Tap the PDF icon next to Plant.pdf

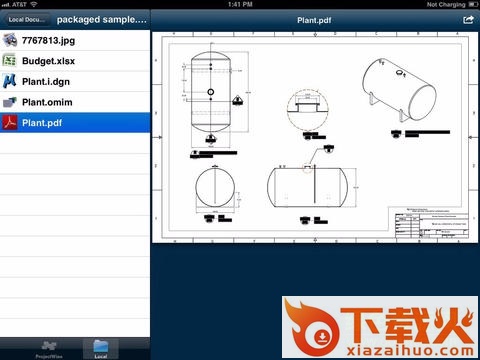point(10,122)
